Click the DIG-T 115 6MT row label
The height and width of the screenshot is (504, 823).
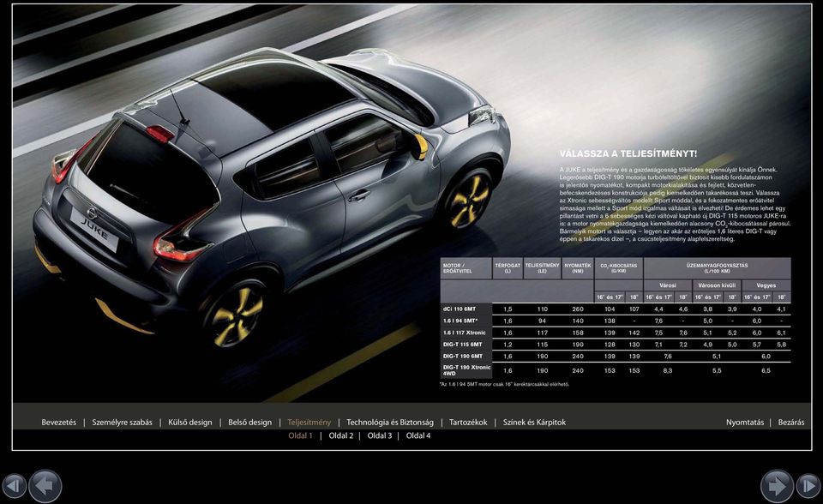[462, 345]
